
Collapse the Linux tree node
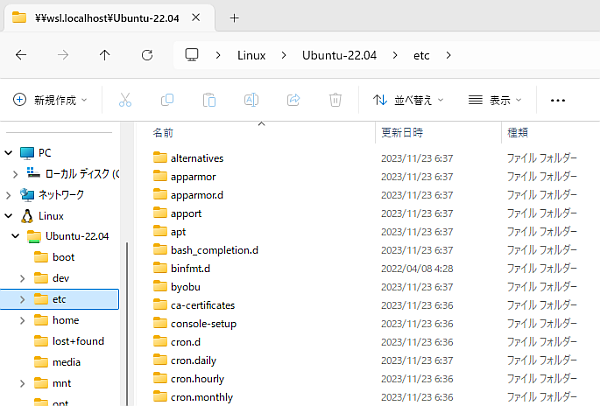point(8,216)
